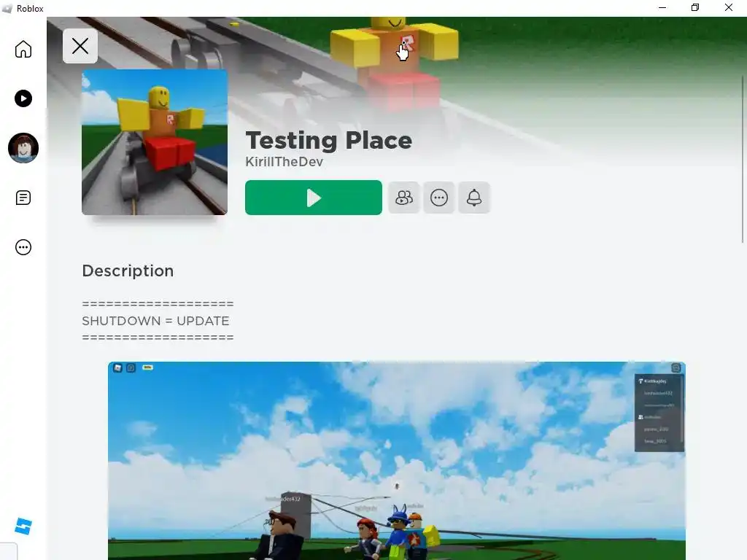Open the Discover play icon in sidebar
747x560 pixels.
click(x=23, y=98)
